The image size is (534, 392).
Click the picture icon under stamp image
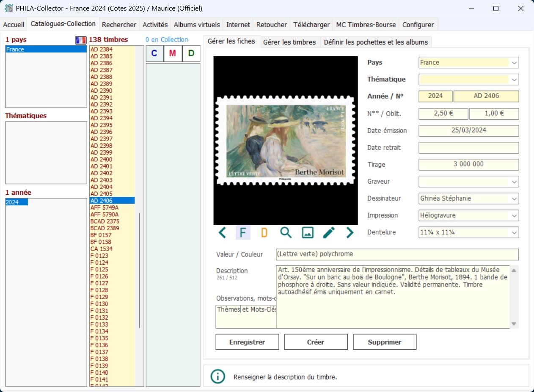308,232
